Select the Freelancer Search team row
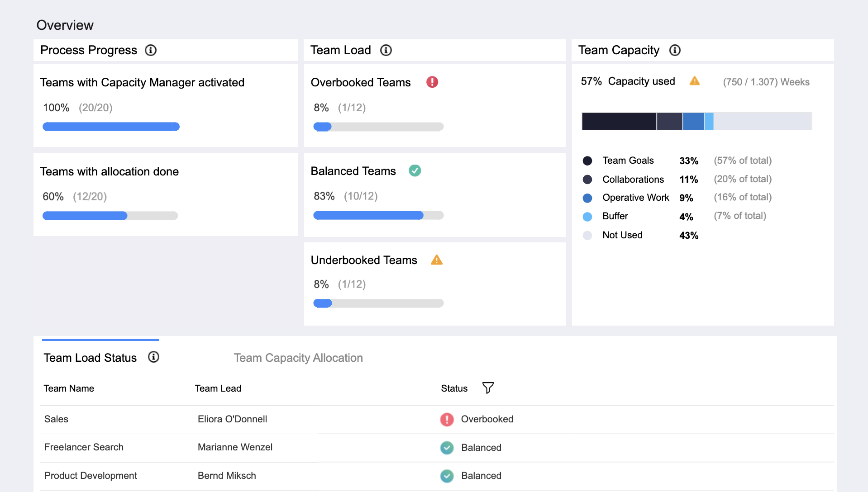Screen dimensions: 868x492 point(437,448)
